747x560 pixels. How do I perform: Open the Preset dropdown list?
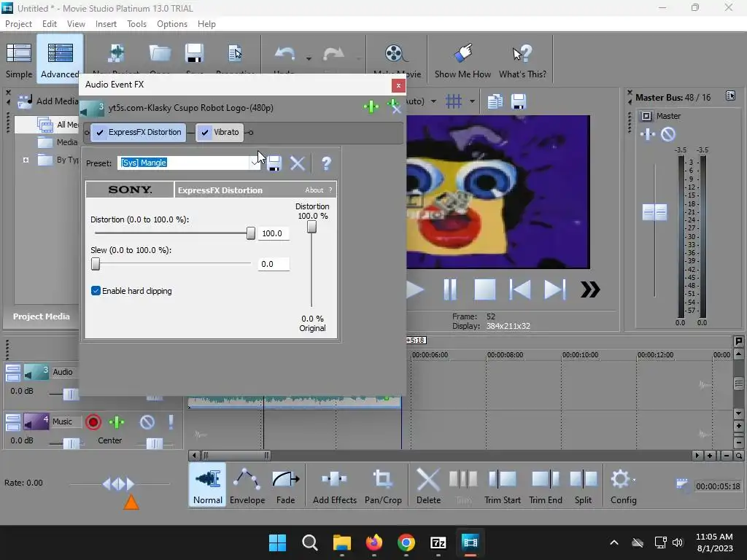point(255,163)
